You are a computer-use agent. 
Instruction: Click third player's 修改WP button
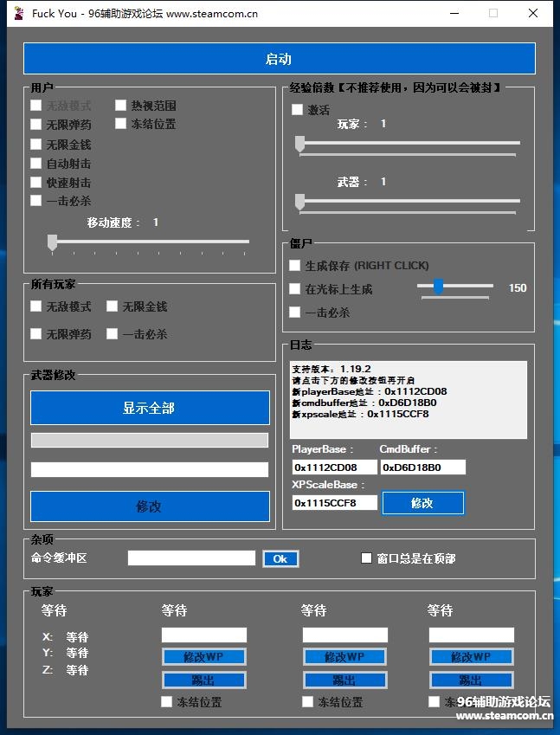tap(345, 657)
